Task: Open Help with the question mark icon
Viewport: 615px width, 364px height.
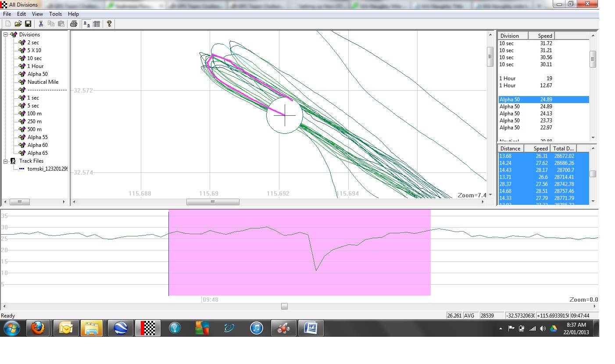Action: 109,24
